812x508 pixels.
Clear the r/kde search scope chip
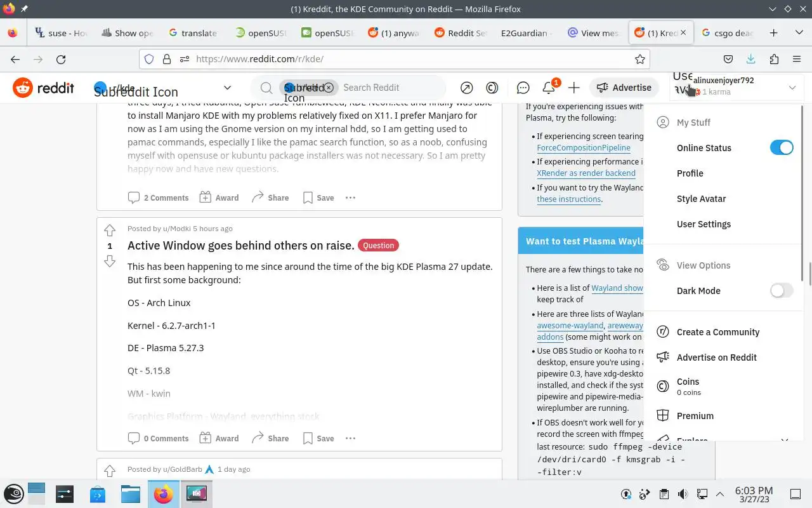(x=329, y=88)
